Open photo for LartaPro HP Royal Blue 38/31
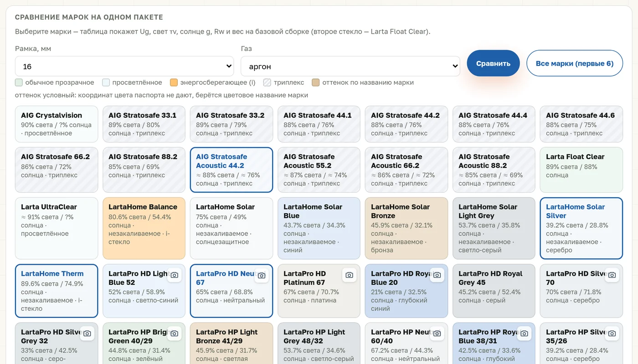Screen dimensions: 638x364 click(524, 333)
